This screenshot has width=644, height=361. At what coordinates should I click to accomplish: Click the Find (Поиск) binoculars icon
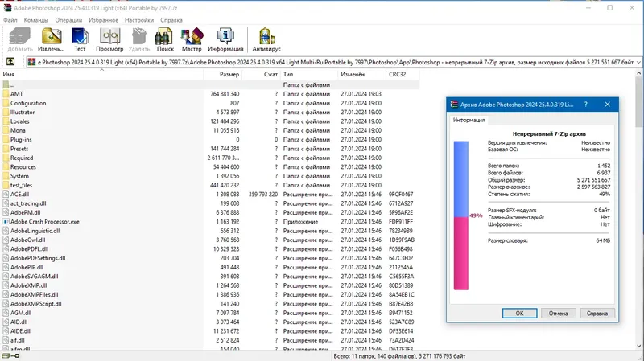(165, 39)
